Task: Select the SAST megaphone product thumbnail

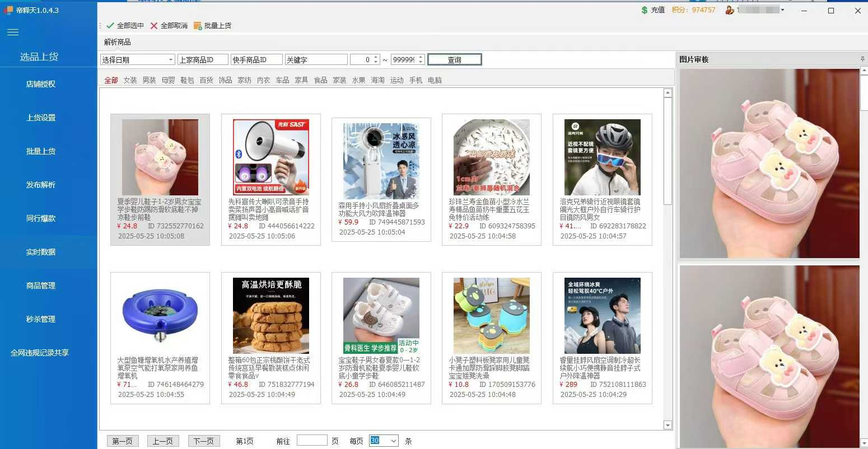Action: [x=271, y=157]
